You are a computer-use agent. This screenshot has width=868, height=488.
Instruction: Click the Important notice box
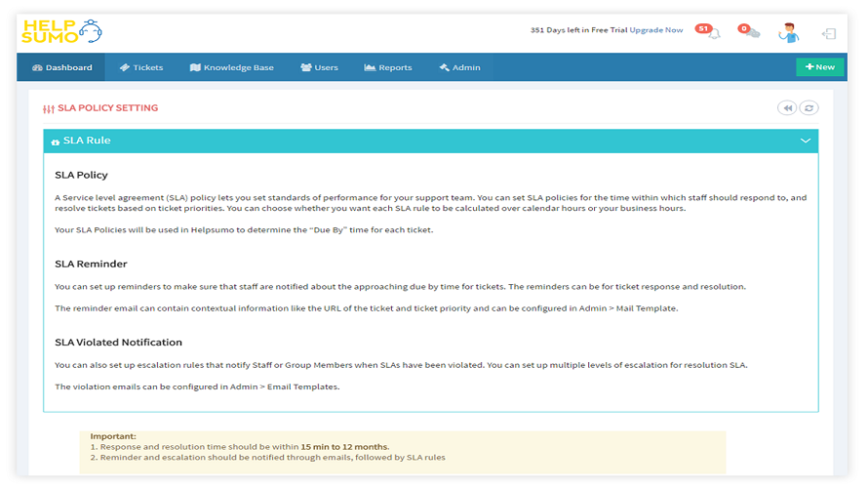[403, 452]
